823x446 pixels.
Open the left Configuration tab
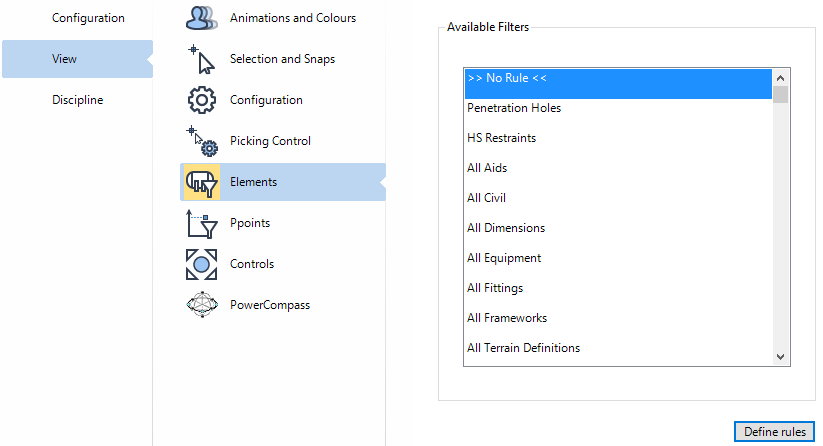(88, 18)
